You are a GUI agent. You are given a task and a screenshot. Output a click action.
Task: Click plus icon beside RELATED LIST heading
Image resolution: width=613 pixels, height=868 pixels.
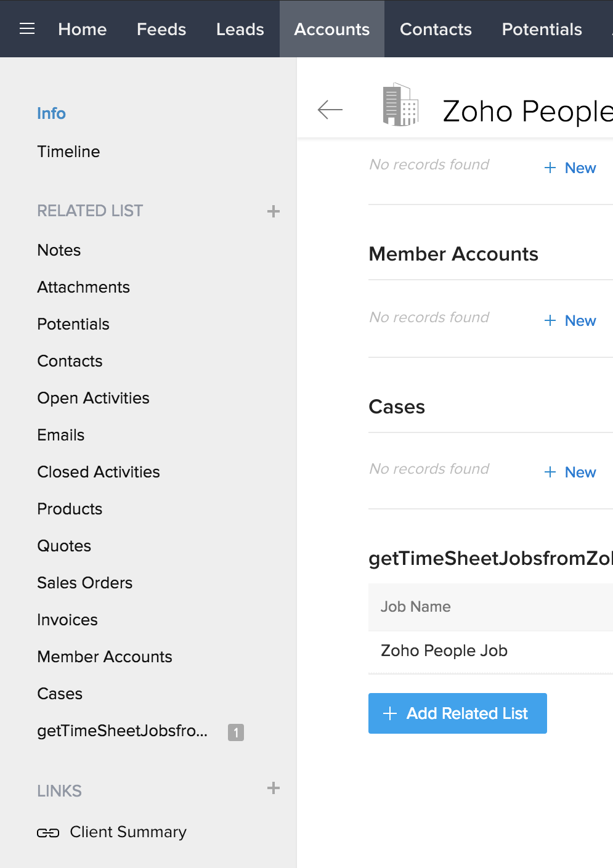coord(274,211)
